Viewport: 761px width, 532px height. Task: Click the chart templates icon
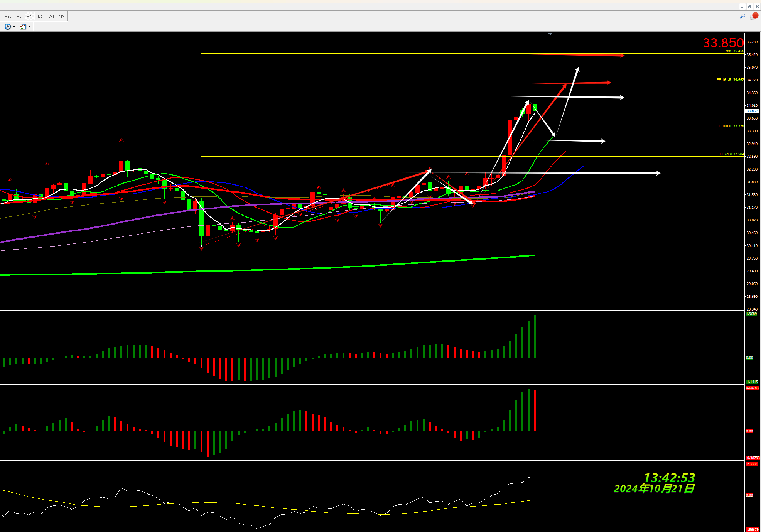tap(23, 27)
